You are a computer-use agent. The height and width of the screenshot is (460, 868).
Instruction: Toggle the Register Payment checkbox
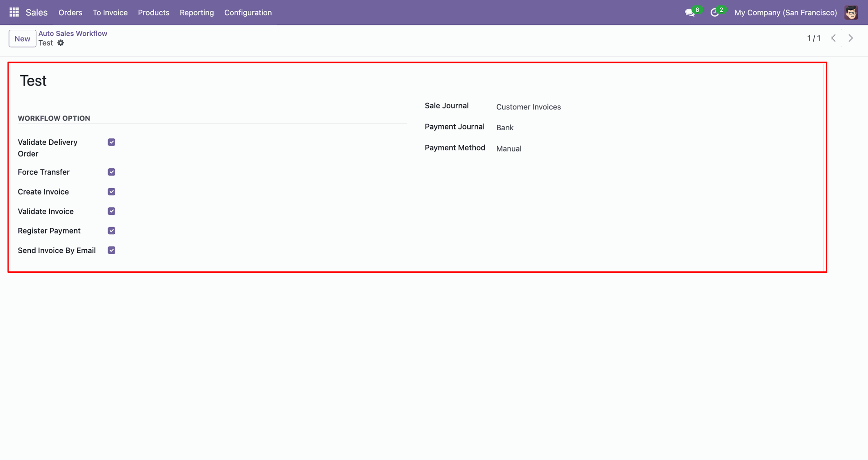112,231
